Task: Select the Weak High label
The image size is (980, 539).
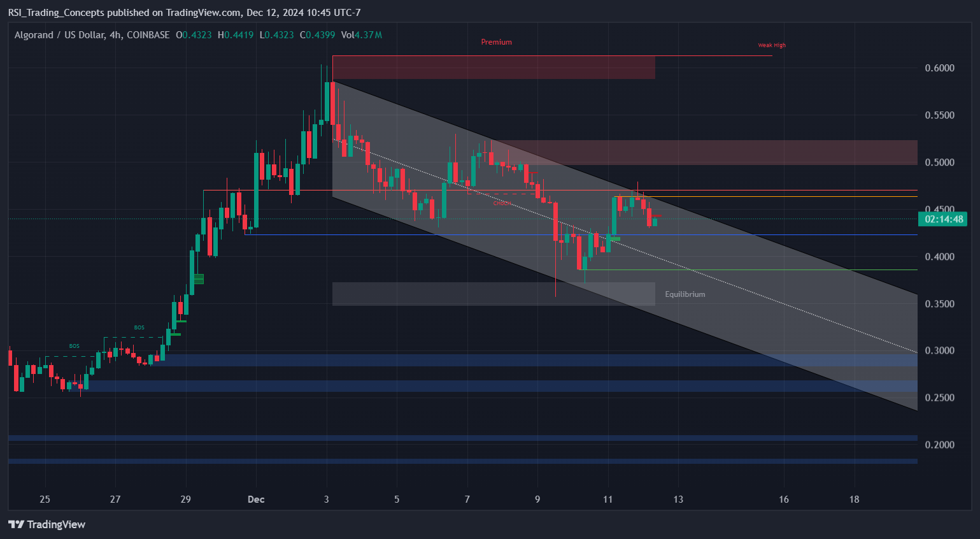Action: pos(772,45)
